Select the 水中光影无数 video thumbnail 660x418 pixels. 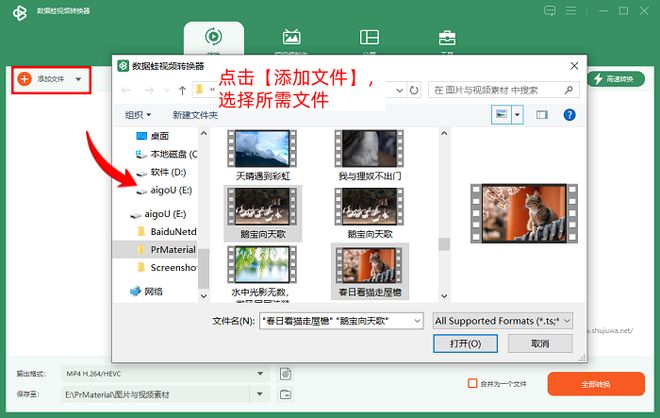260,268
